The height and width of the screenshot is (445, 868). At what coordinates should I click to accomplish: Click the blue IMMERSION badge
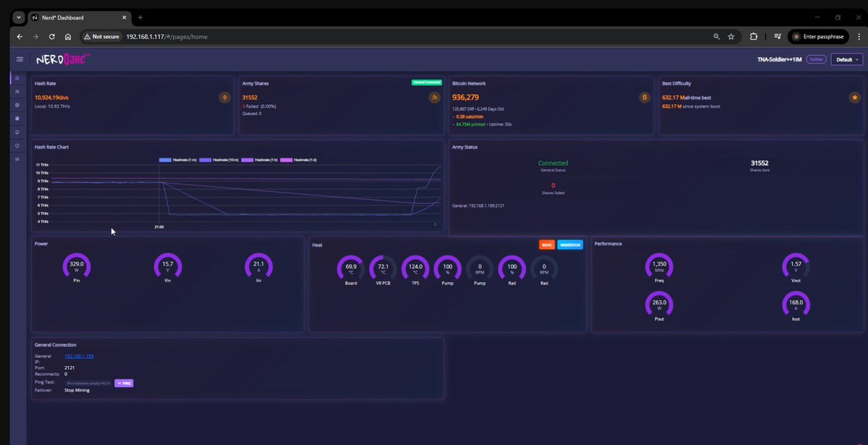click(570, 245)
